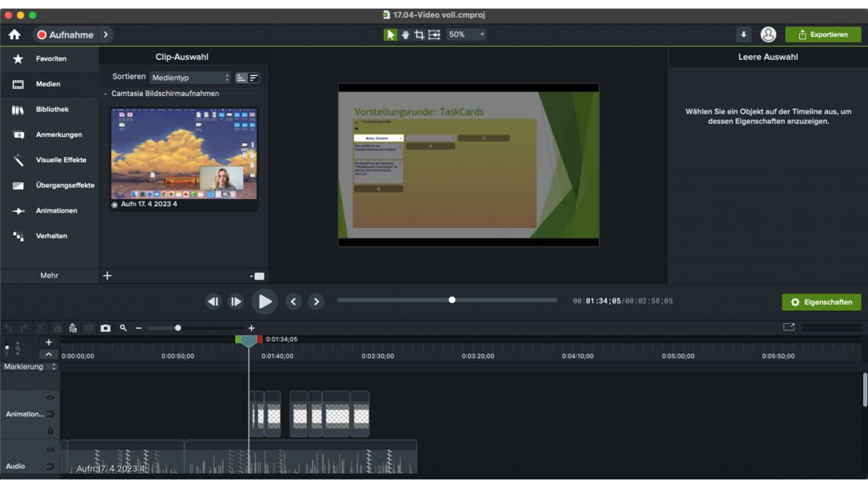Take a snapshot with the camera icon

(x=106, y=328)
